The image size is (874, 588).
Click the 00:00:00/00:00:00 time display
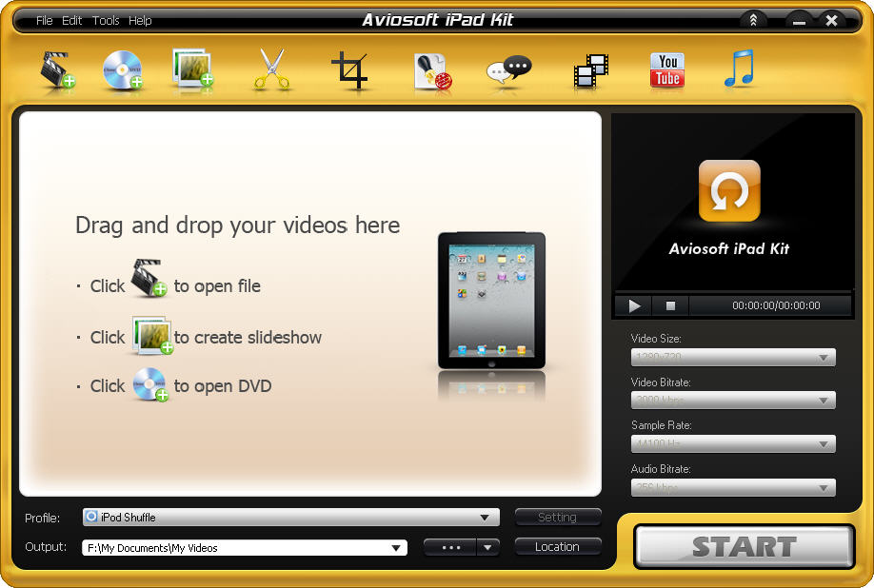pos(776,305)
